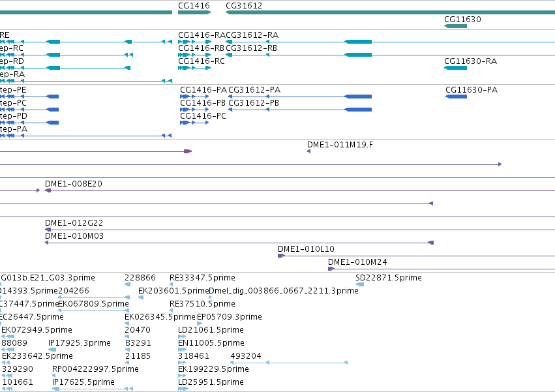Open the DME1-012G22 BAC label
Viewport: 555px width, 392px height.
coord(74,224)
